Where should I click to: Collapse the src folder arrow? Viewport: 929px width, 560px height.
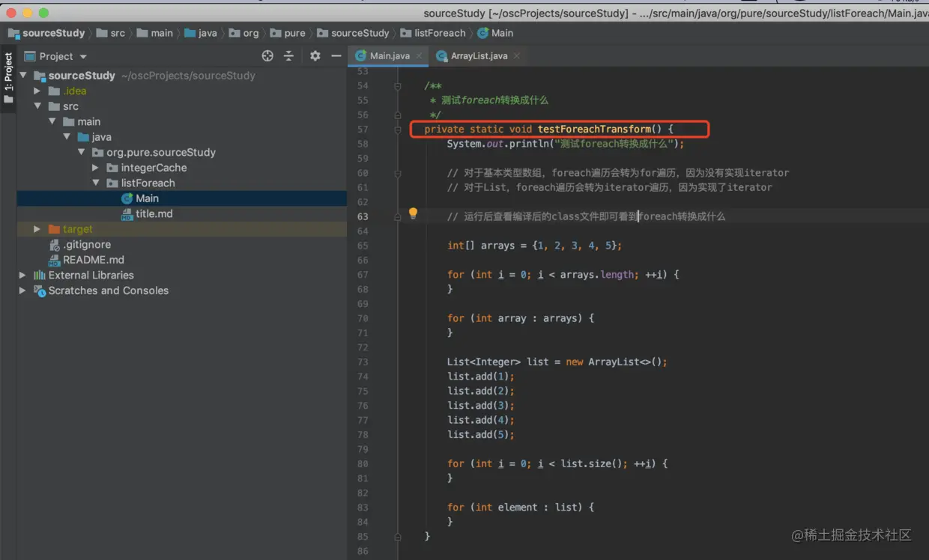[37, 106]
